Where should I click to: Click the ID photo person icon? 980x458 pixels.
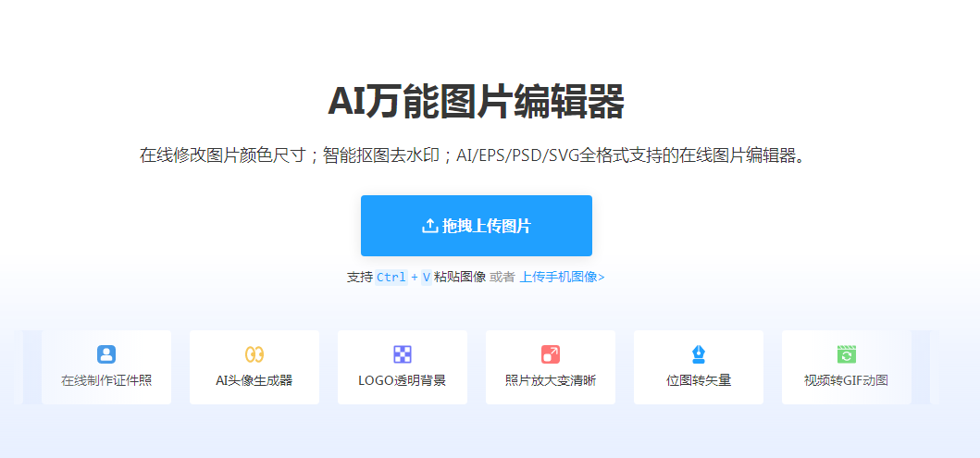(106, 353)
